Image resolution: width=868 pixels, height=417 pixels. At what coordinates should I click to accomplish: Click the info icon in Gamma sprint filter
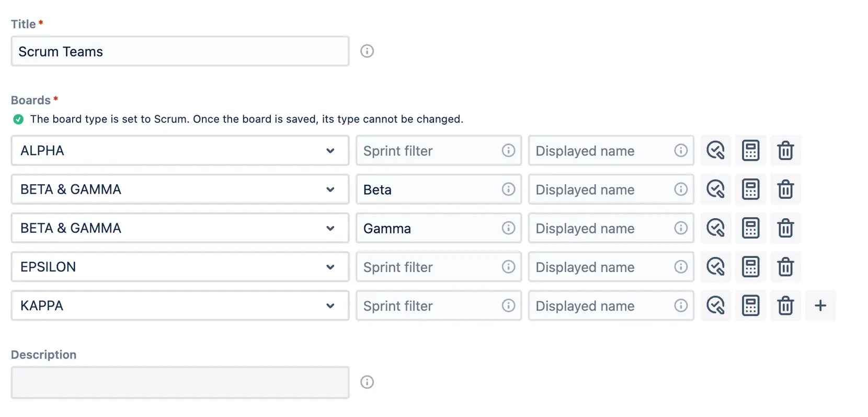click(508, 228)
